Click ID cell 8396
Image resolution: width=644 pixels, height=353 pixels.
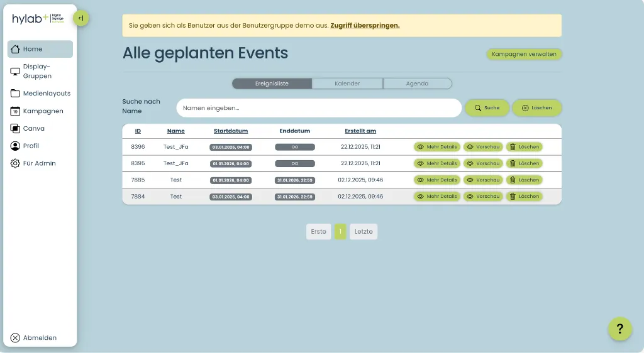point(138,147)
